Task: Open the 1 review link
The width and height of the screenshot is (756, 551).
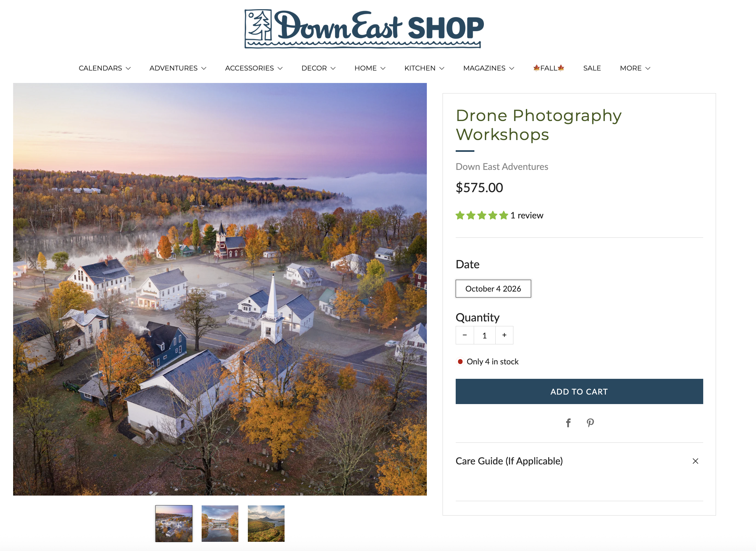Action: (x=527, y=215)
